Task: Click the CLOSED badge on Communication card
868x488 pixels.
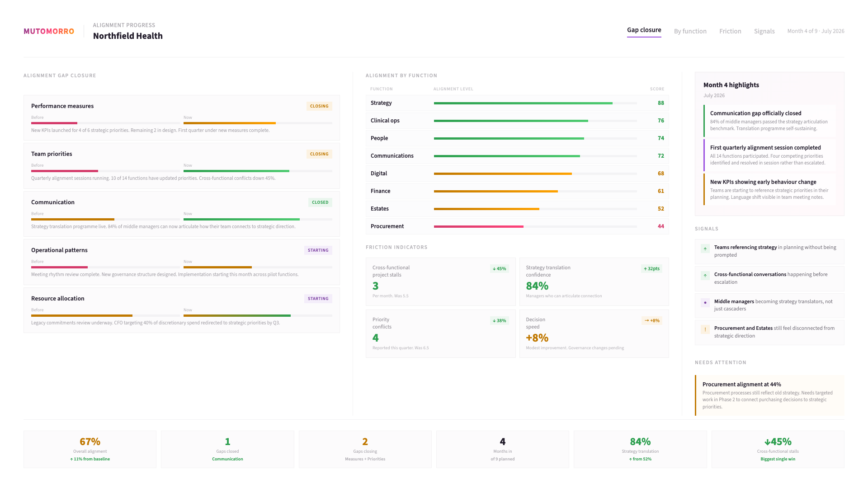Action: coord(320,202)
